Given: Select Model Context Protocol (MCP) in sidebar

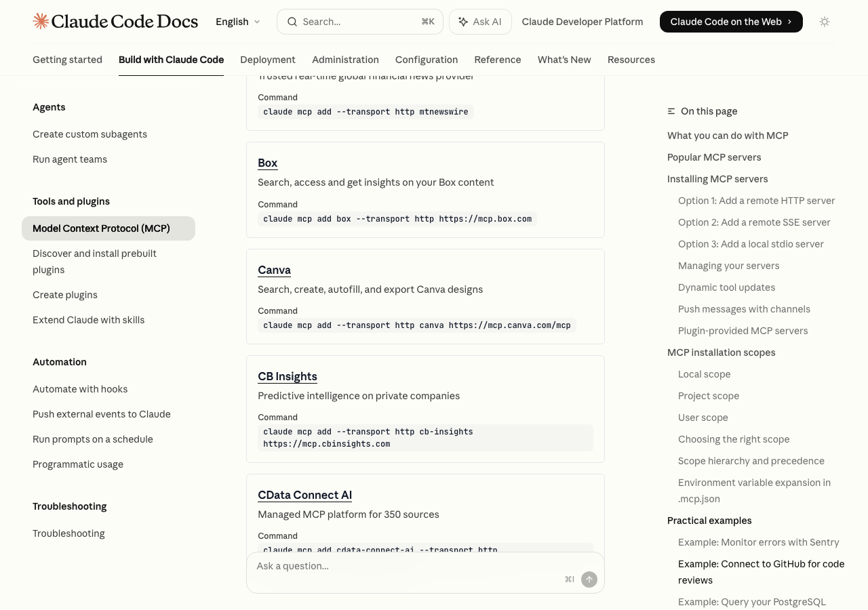Looking at the screenshot, I should tap(101, 228).
